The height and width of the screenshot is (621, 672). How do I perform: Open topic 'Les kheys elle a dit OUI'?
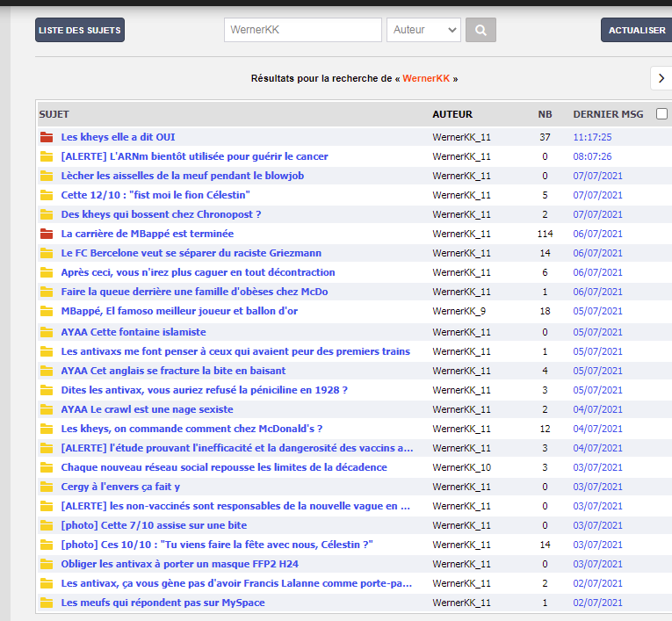118,137
